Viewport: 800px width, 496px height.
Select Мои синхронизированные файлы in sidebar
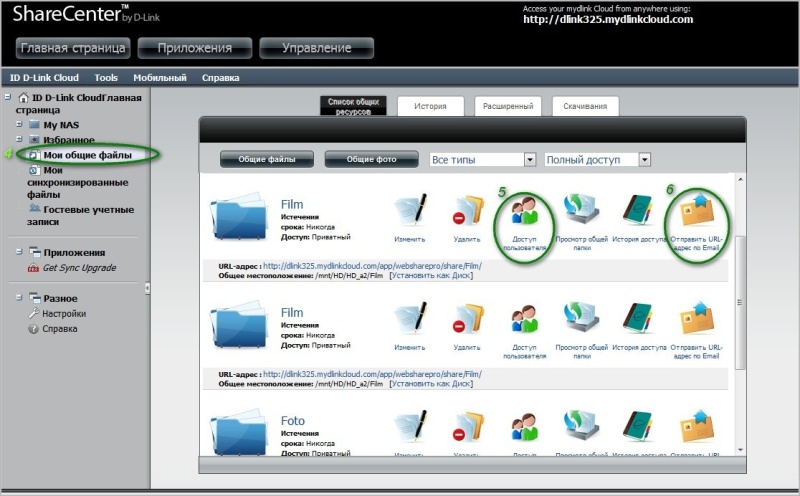tap(78, 182)
